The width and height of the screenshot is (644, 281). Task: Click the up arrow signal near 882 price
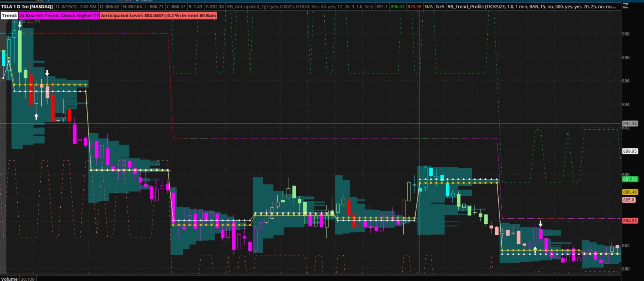(x=535, y=250)
